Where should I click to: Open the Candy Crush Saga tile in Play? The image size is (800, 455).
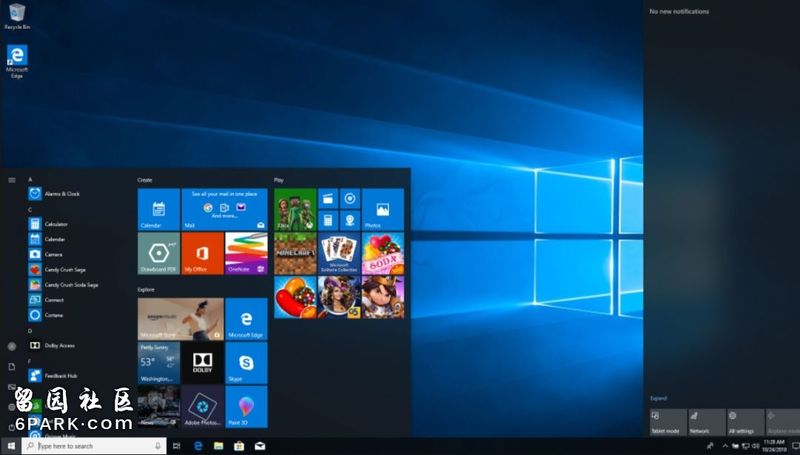295,297
